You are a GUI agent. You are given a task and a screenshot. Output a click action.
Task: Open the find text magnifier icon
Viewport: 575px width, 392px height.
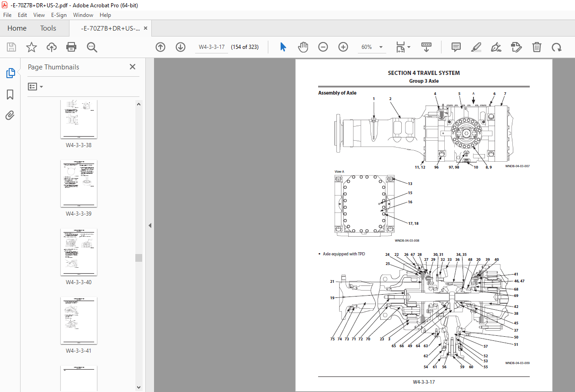click(92, 47)
